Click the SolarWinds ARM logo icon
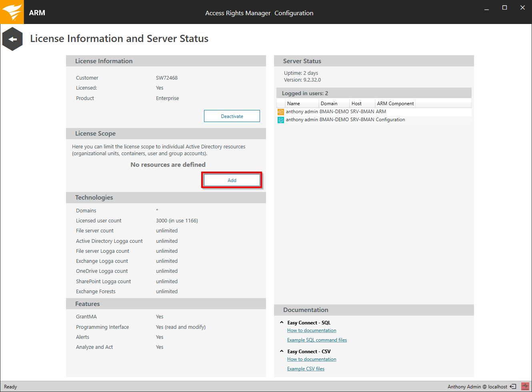The height and width of the screenshot is (392, 532). coord(12,12)
